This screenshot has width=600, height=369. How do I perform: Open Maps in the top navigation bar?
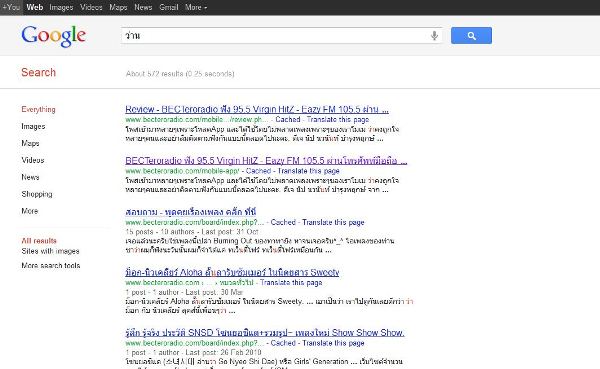tap(118, 7)
